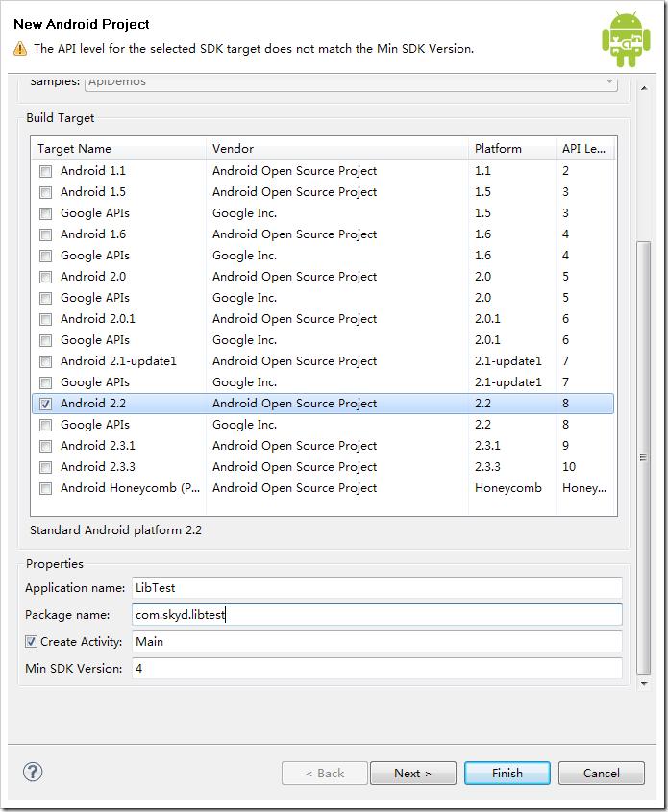Click the Properties group label
The height and width of the screenshot is (812, 668).
pos(55,564)
